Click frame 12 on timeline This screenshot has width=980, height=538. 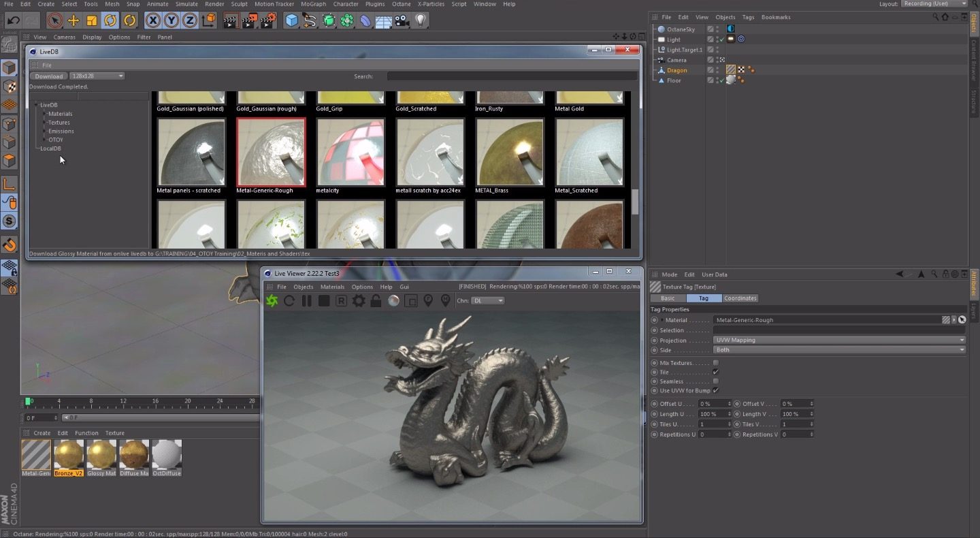(123, 401)
